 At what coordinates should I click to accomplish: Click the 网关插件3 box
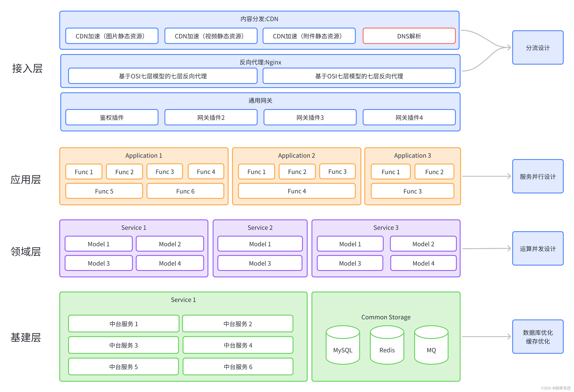point(310,117)
